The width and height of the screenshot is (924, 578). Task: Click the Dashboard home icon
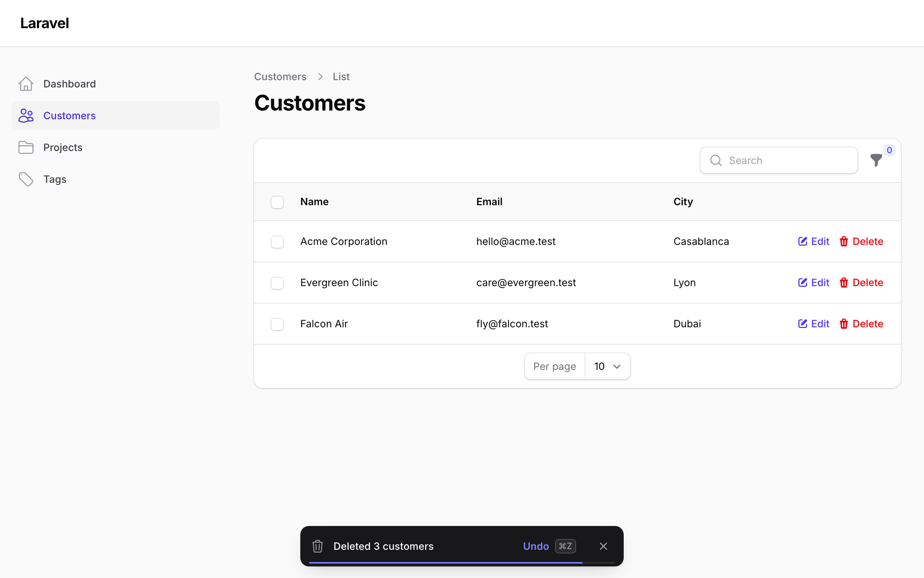(26, 84)
